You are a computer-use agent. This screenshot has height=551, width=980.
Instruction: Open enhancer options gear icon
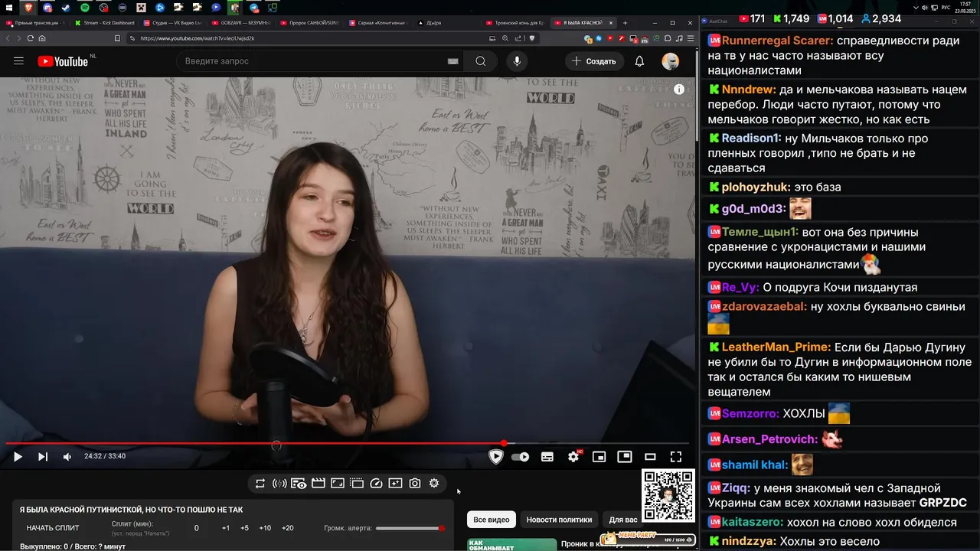(434, 484)
